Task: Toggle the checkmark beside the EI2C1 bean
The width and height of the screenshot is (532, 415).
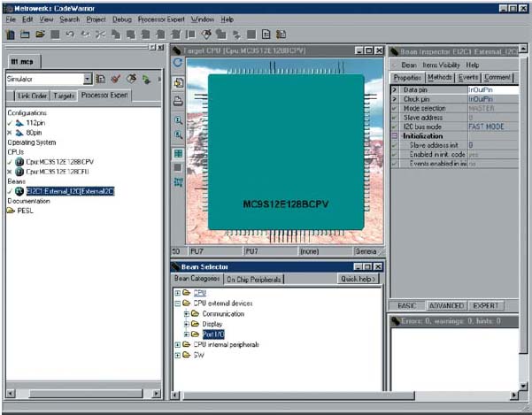Action: click(x=10, y=191)
